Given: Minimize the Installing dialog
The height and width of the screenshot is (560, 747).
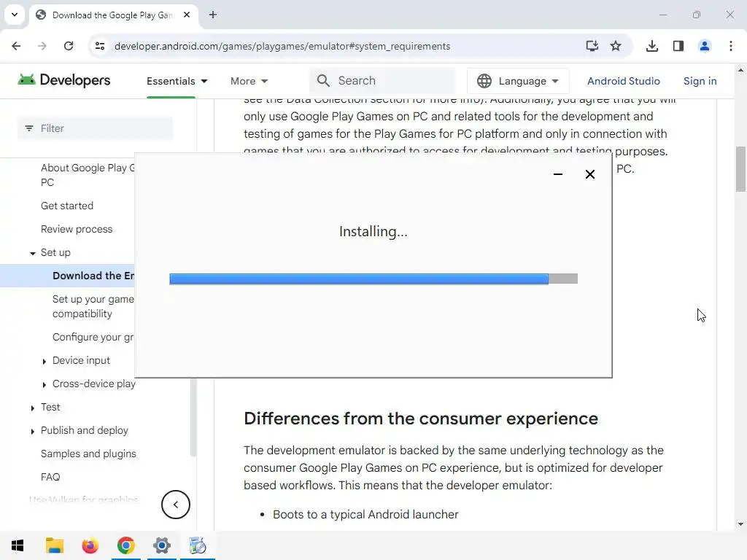Looking at the screenshot, I should pyautogui.click(x=558, y=174).
